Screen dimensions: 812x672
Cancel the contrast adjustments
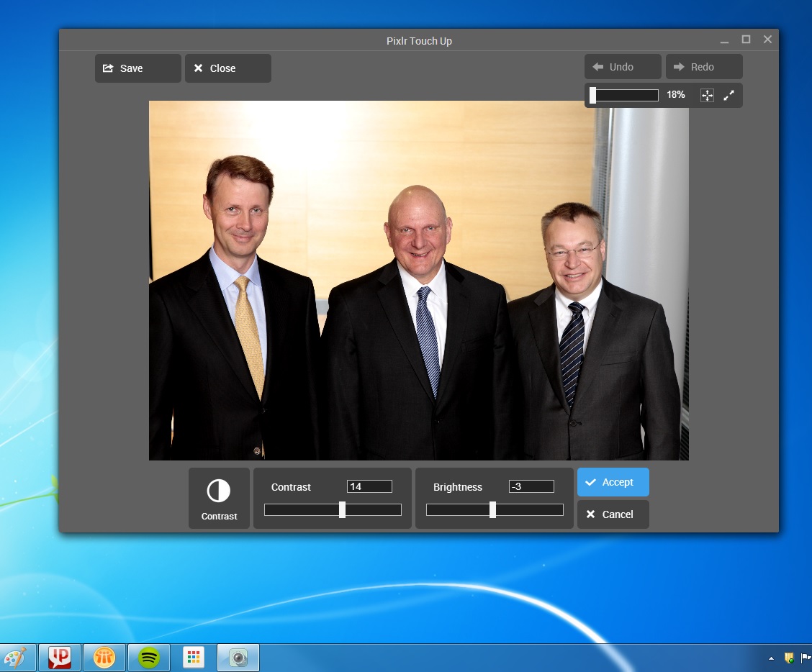613,514
